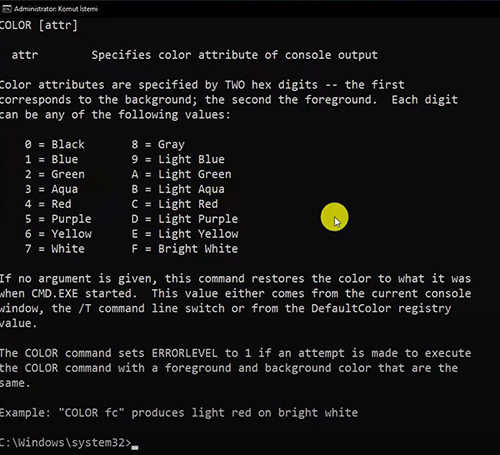
Task: Click the '4 = Red' color entry
Action: pos(48,204)
